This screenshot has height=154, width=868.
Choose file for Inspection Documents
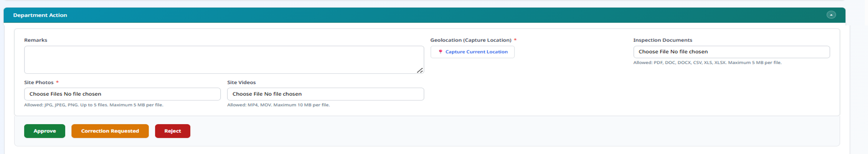point(732,52)
